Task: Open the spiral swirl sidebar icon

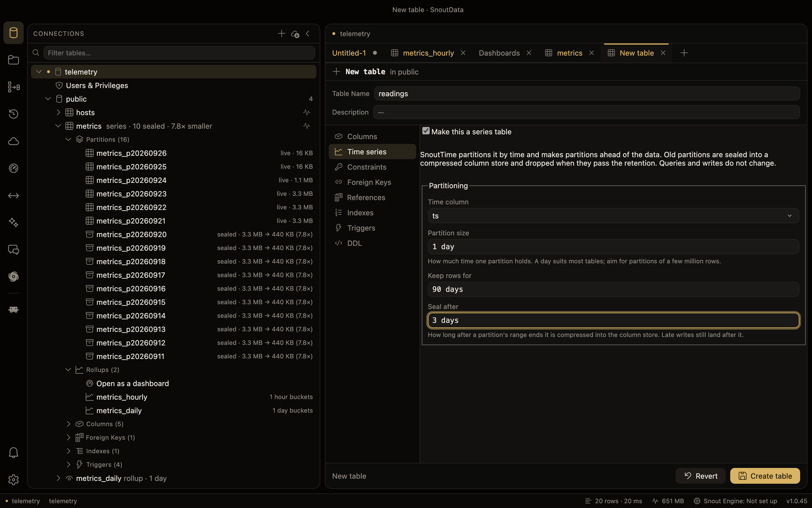Action: [14, 277]
